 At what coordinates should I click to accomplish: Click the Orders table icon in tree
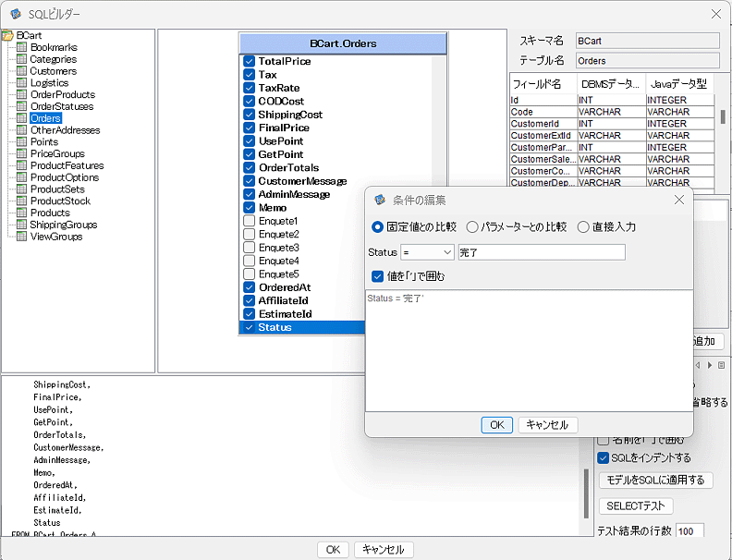21,118
